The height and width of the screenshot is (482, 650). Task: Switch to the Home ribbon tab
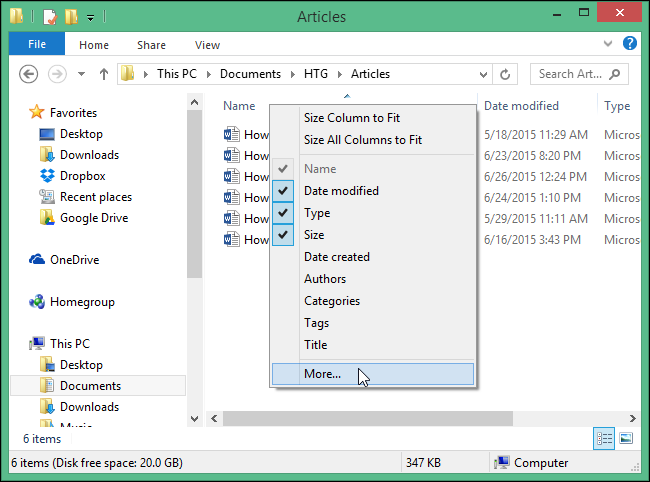click(x=94, y=45)
